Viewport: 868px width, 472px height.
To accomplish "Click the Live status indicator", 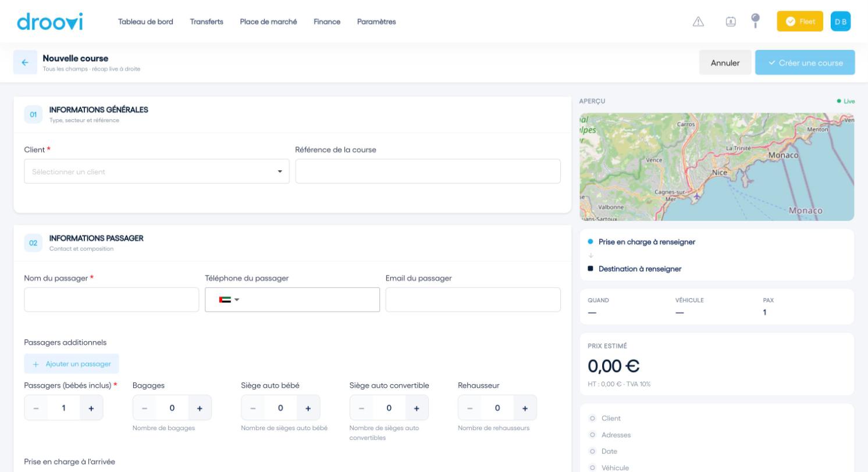I will tap(846, 101).
